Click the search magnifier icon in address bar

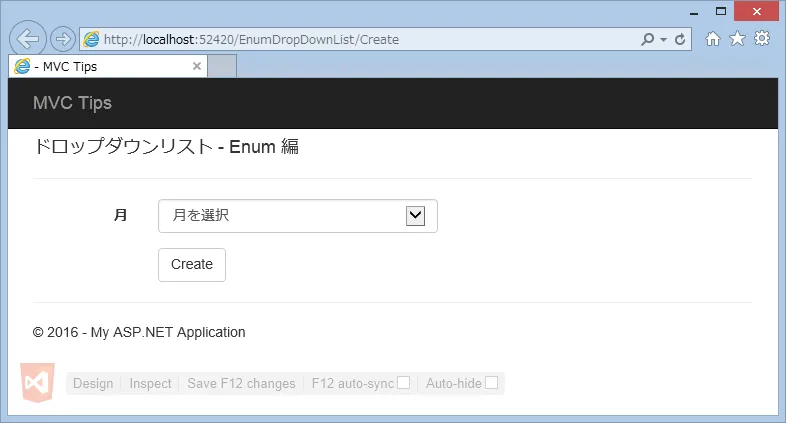(647, 39)
